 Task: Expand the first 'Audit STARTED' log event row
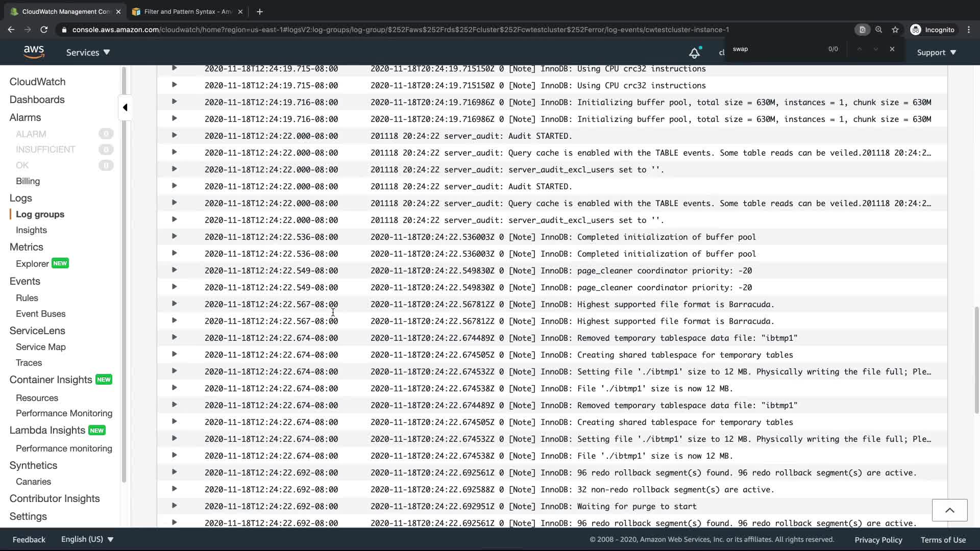[x=174, y=135]
